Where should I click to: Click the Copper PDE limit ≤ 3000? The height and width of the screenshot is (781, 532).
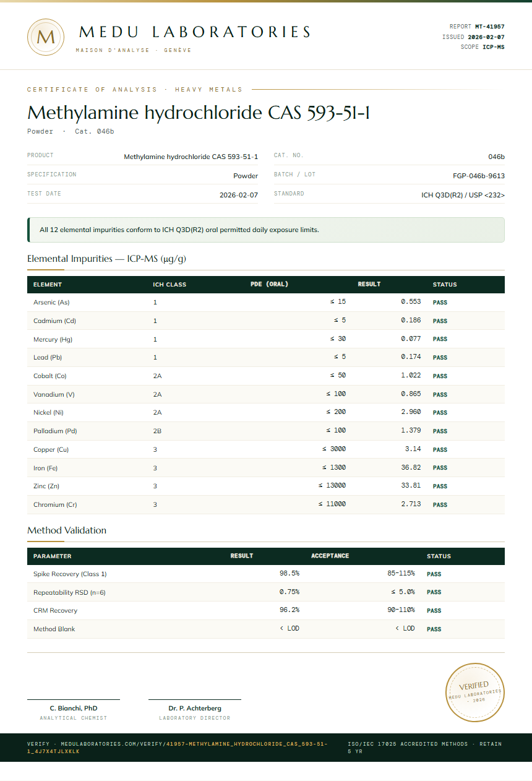click(x=334, y=449)
